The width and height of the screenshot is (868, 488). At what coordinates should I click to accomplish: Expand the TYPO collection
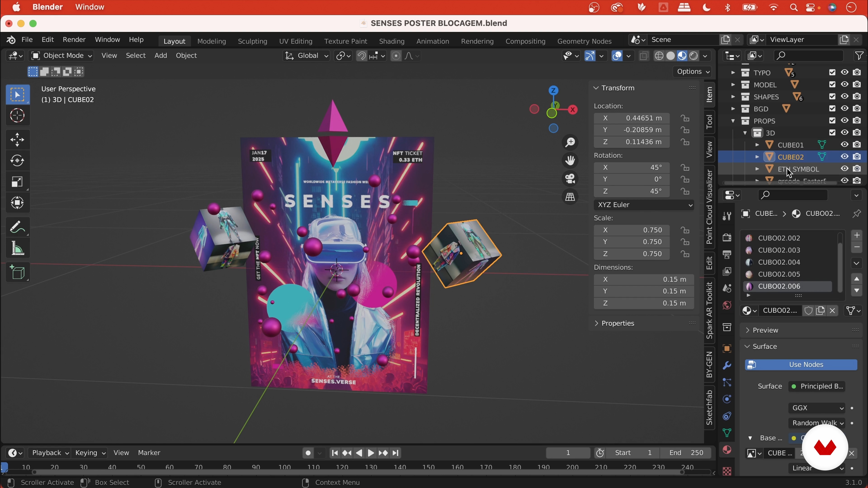(x=733, y=73)
